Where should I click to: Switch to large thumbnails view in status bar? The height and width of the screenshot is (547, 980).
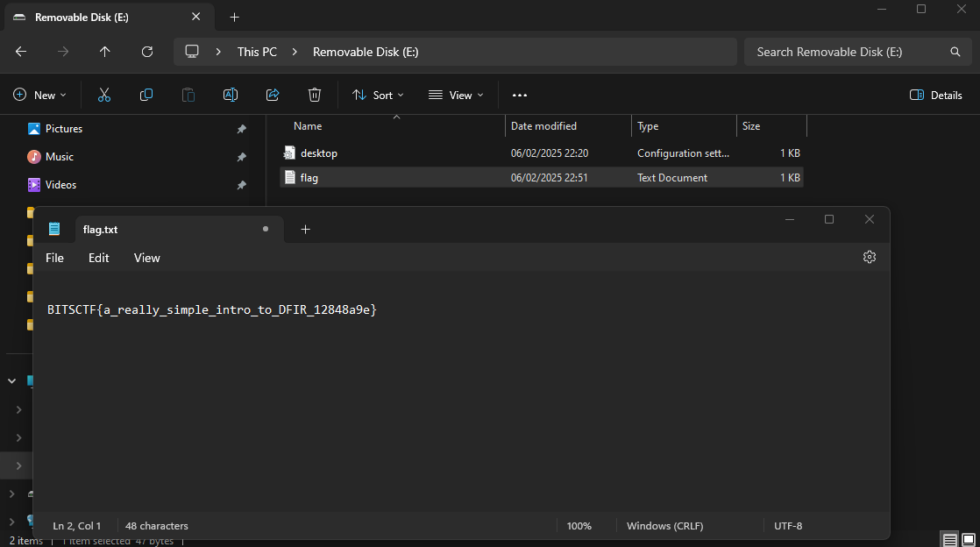click(x=969, y=540)
